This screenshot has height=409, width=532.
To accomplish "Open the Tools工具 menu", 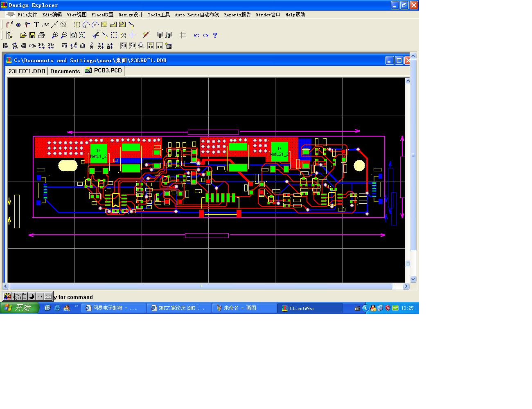I will point(159,15).
